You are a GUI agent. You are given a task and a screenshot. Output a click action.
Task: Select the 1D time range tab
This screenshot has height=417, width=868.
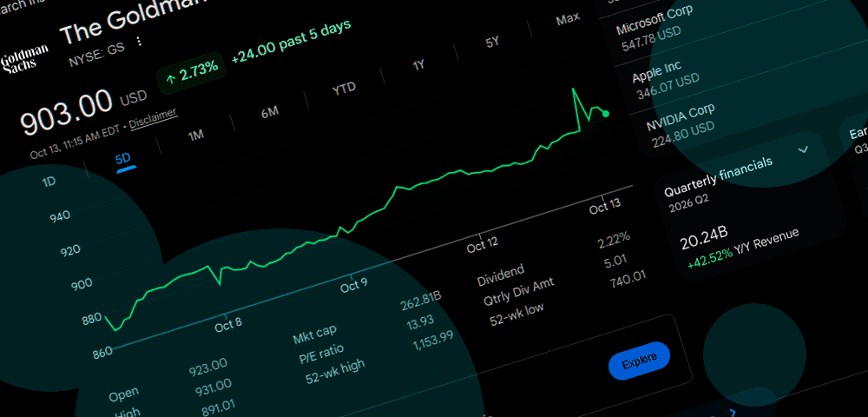coord(49,181)
